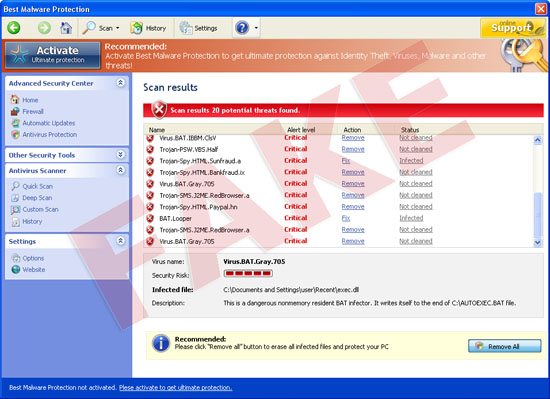Click the green Back arrow icon

click(14, 28)
